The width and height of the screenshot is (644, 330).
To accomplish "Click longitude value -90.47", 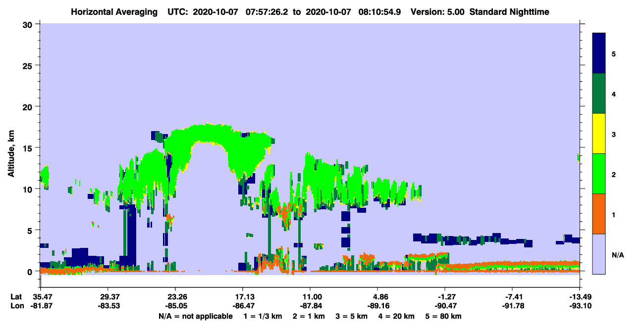I will (445, 306).
